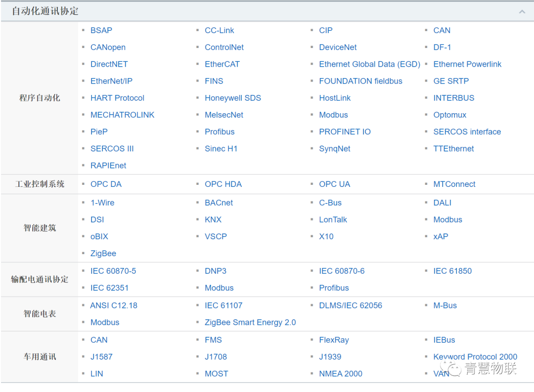Click Ethernet Global Data (EGD) link
Viewport: 534px width, 392px height.
pos(369,64)
